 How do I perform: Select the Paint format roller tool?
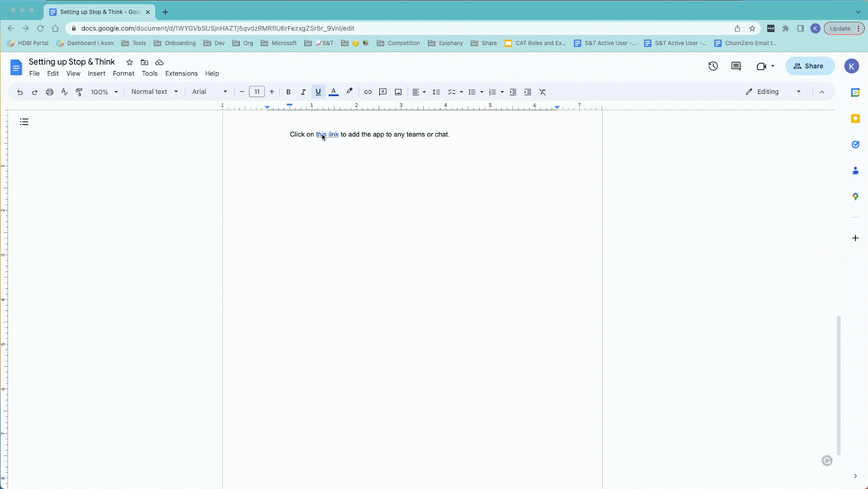coord(79,92)
